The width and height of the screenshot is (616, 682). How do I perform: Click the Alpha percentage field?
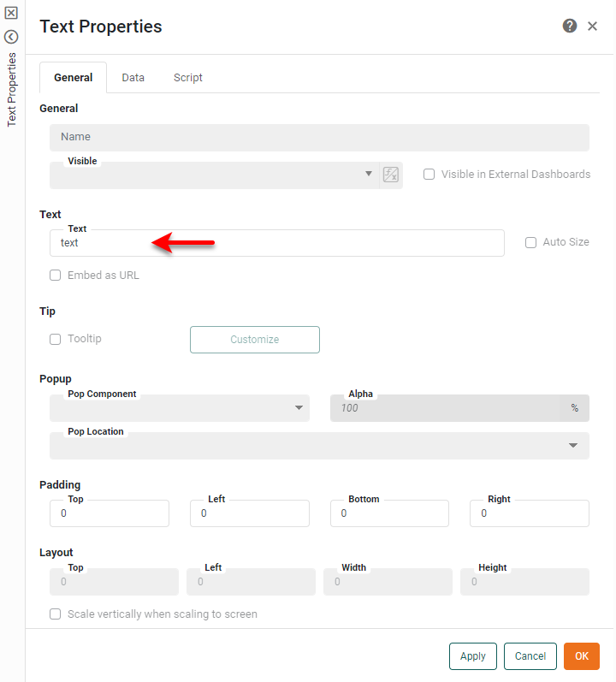pyautogui.click(x=460, y=408)
